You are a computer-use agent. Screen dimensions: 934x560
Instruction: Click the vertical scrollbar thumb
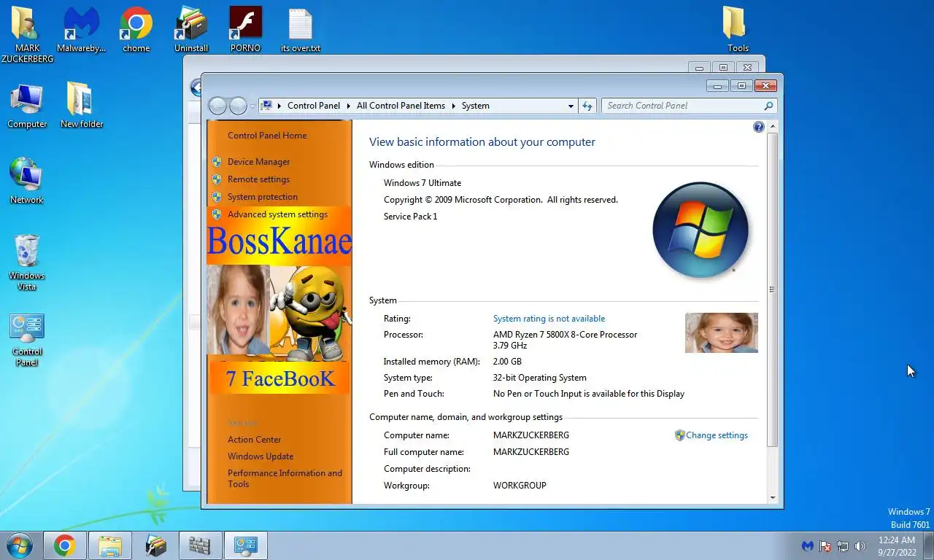(x=773, y=289)
